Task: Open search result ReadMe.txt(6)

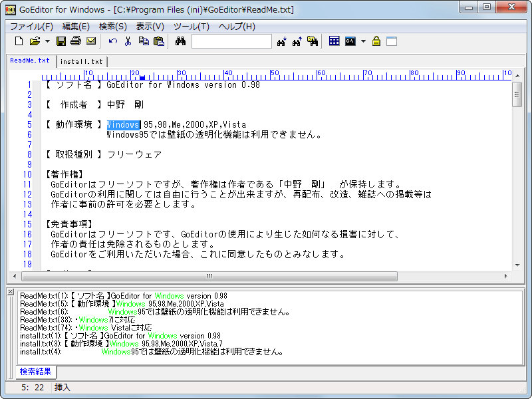Action: click(x=155, y=312)
